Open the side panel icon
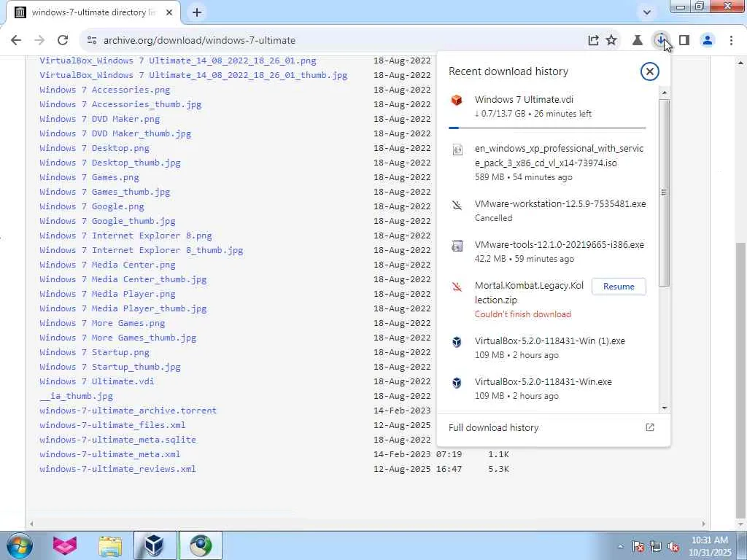The image size is (747, 560). (684, 41)
